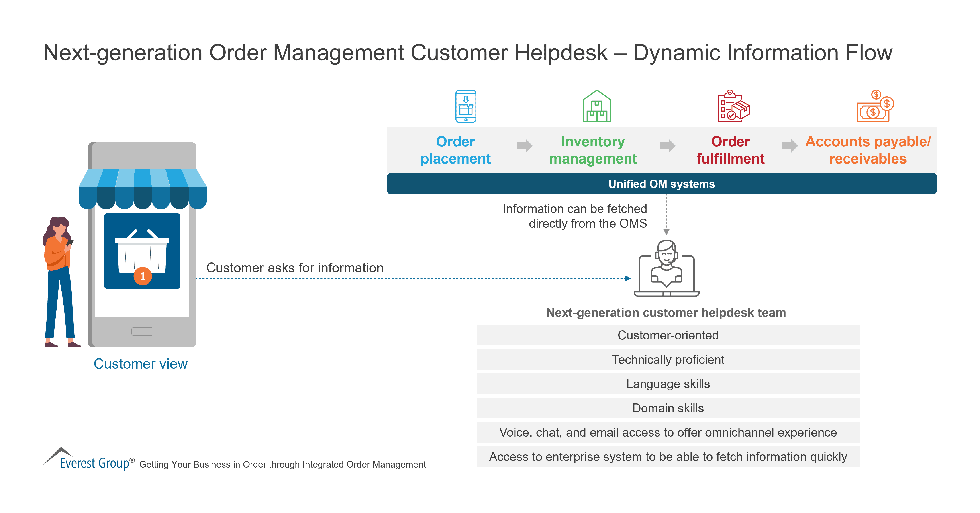Click the 'Information can be fetched' note
The width and height of the screenshot is (980, 513).
tap(575, 216)
